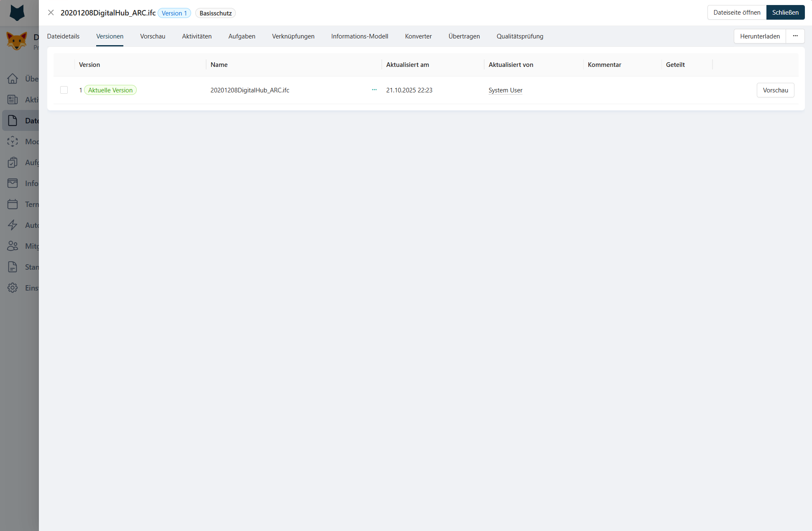Tick the checkbox for version 1 row
The width and height of the screenshot is (812, 531).
(64, 90)
